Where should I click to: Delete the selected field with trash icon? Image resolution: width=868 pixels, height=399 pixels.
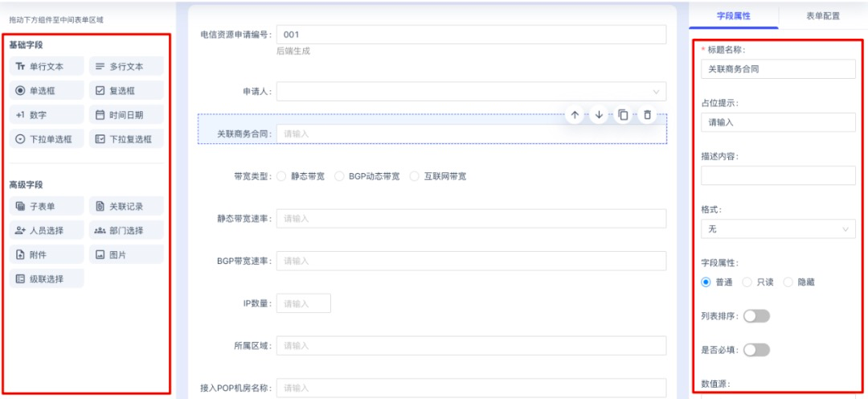[x=647, y=115]
